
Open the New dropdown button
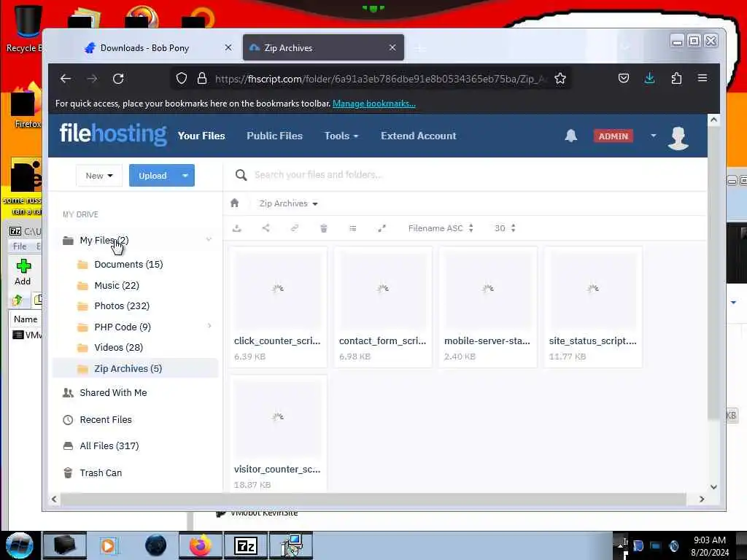(x=99, y=176)
